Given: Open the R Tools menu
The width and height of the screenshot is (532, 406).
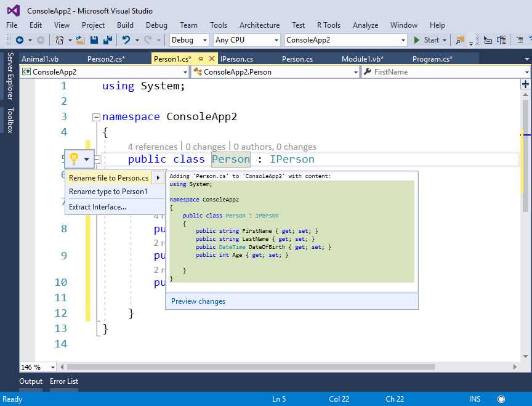Looking at the screenshot, I should click(328, 25).
